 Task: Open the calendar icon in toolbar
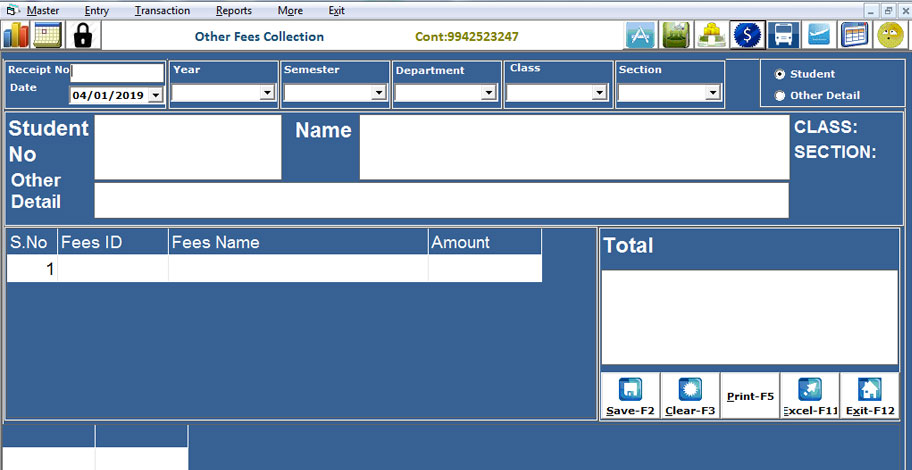tap(47, 35)
